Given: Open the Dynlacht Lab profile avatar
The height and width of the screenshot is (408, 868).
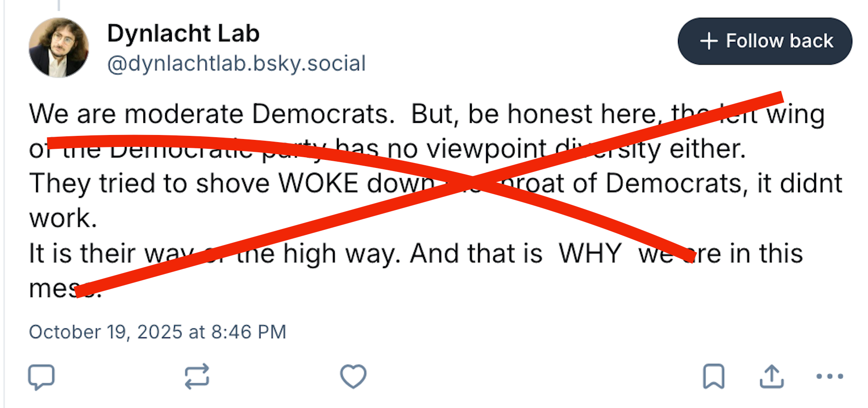Looking at the screenshot, I should click(x=59, y=48).
